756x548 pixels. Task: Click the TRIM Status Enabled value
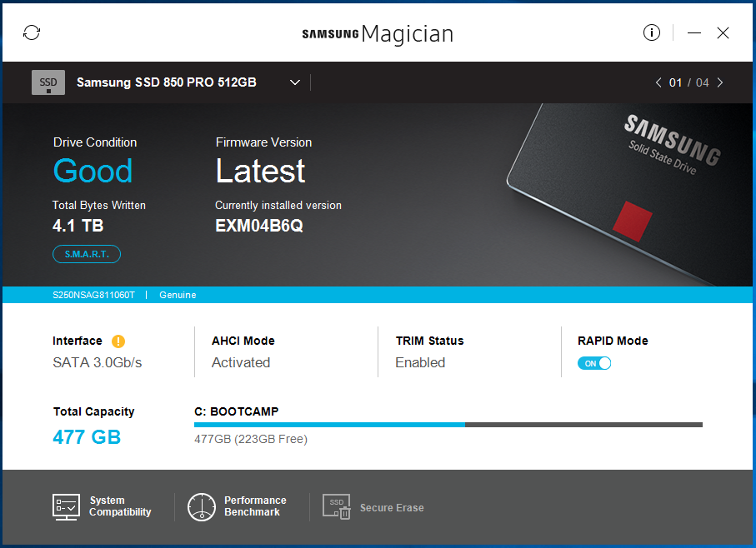pos(420,362)
